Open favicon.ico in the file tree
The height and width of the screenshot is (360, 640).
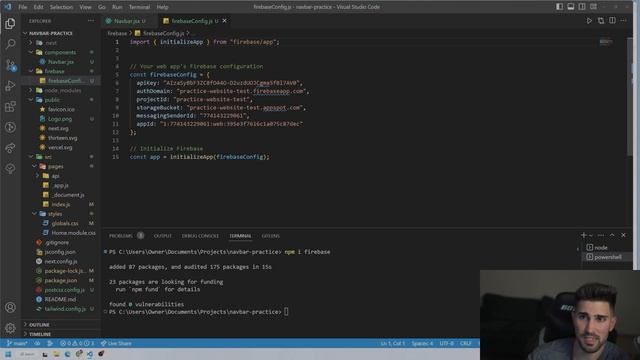(x=61, y=109)
